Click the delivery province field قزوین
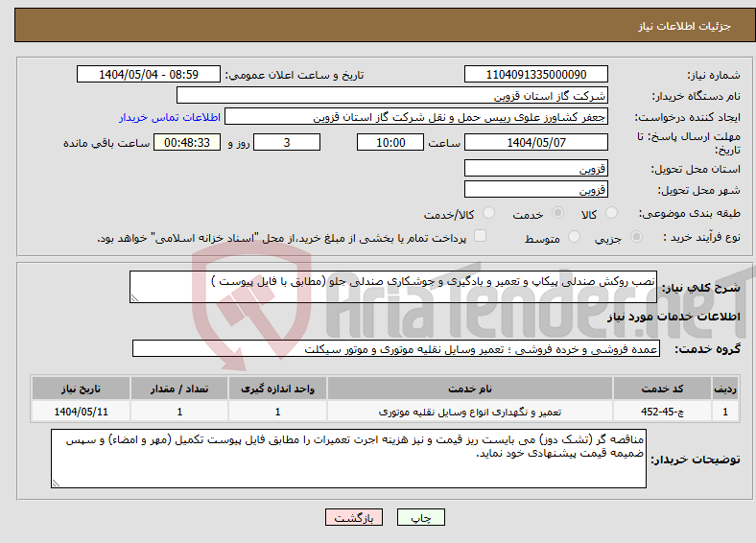 (536, 168)
